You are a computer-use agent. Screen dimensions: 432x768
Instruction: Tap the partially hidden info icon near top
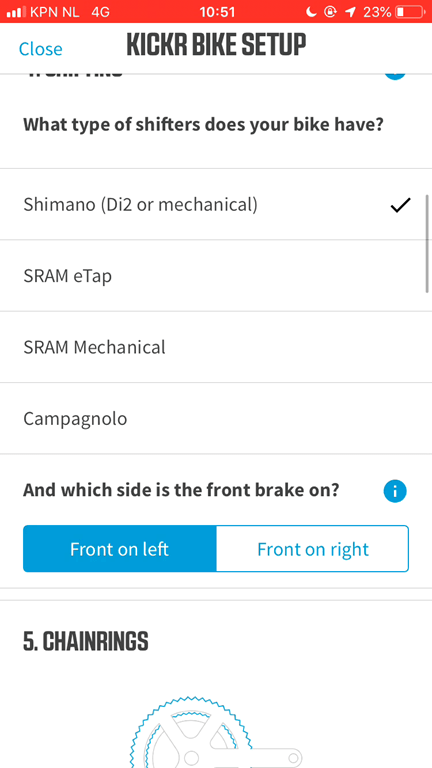click(x=395, y=76)
